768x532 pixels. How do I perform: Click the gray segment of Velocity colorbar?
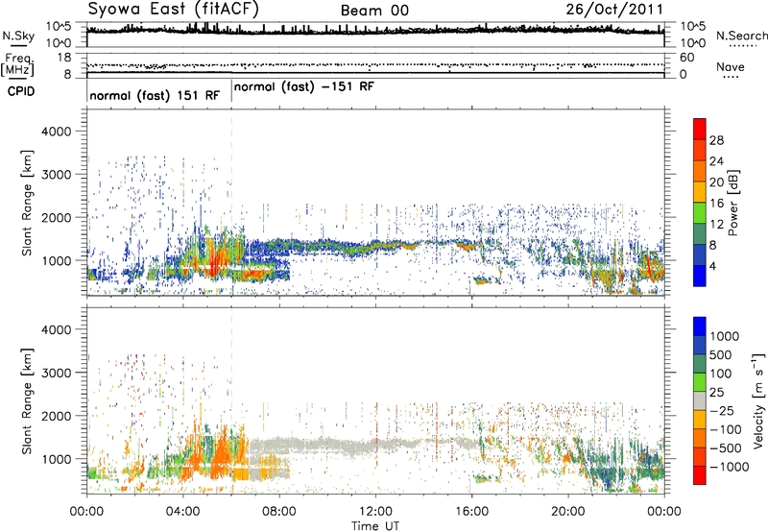tap(700, 400)
